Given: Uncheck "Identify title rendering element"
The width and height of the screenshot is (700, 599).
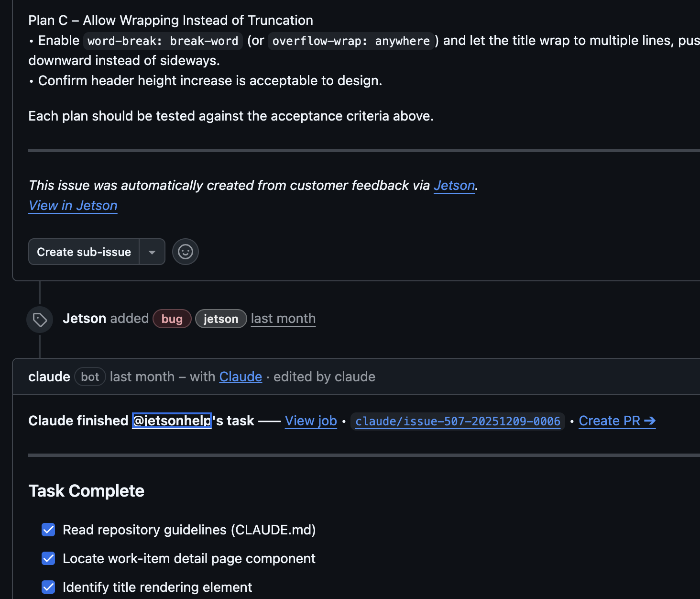Looking at the screenshot, I should (48, 587).
